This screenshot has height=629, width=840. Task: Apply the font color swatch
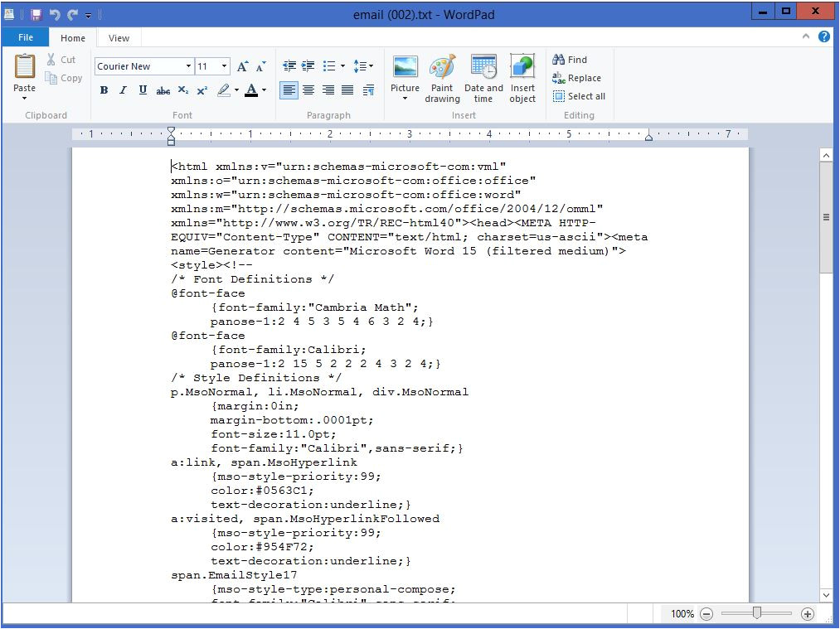coord(251,90)
